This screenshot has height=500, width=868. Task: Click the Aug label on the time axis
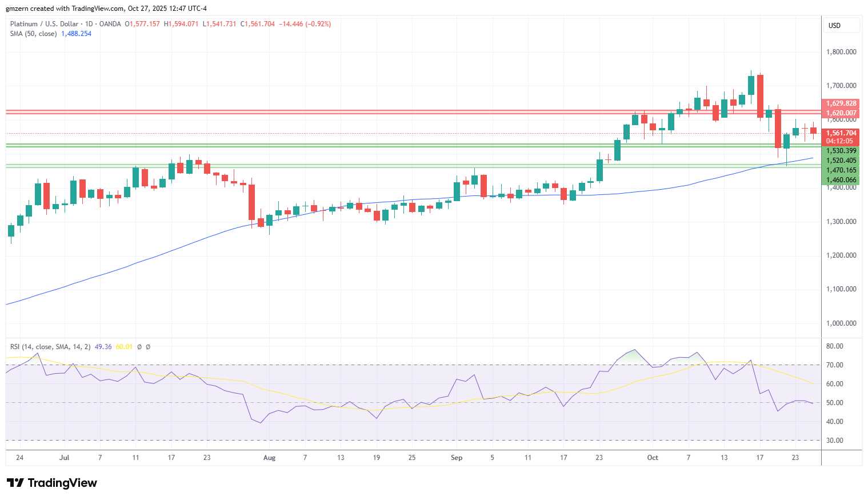click(x=269, y=458)
